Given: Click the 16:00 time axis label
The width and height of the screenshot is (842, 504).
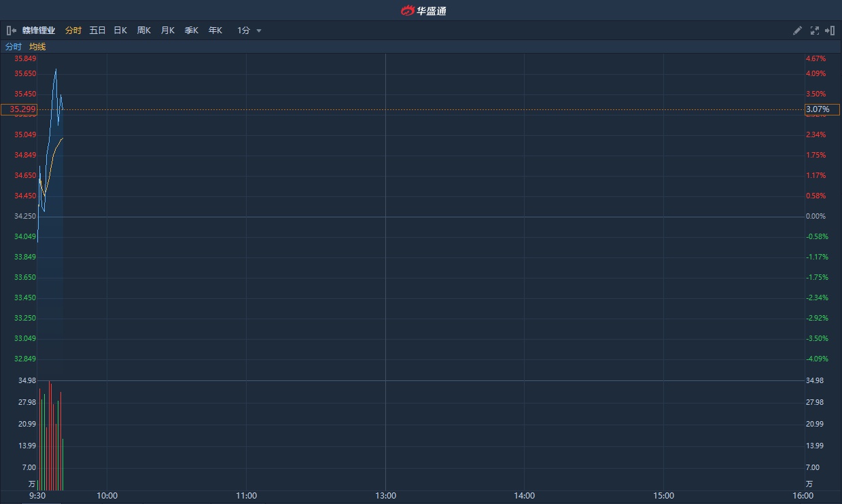Looking at the screenshot, I should click(803, 496).
